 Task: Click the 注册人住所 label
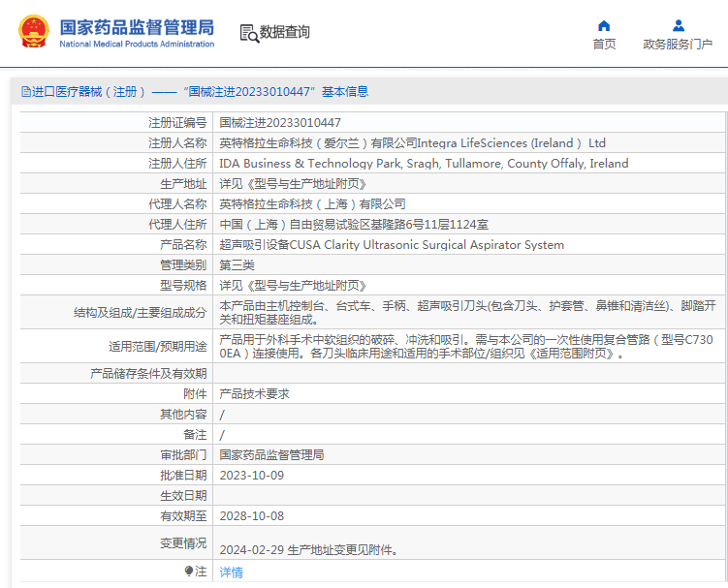pyautogui.click(x=177, y=164)
